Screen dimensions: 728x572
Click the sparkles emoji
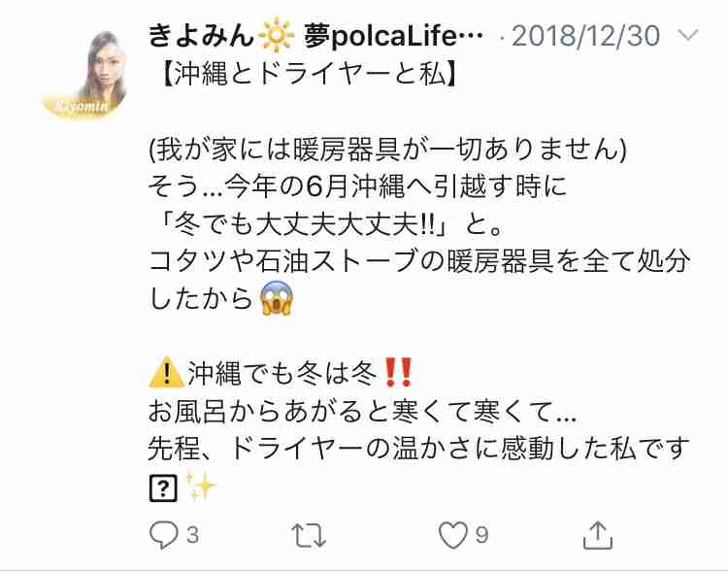[201, 486]
